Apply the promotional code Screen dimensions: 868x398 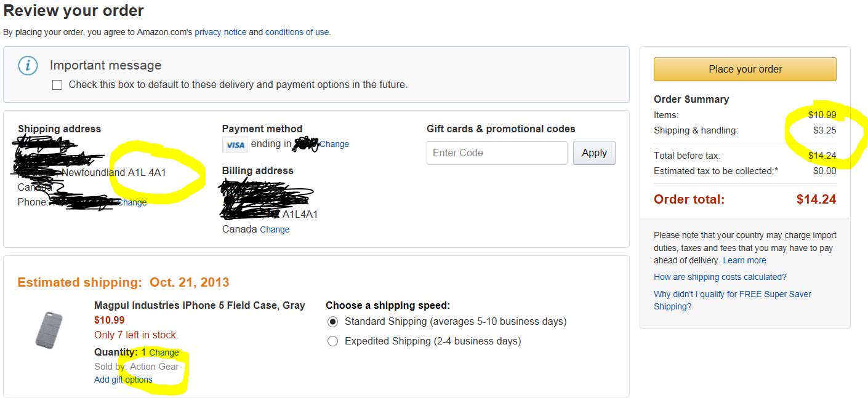594,153
